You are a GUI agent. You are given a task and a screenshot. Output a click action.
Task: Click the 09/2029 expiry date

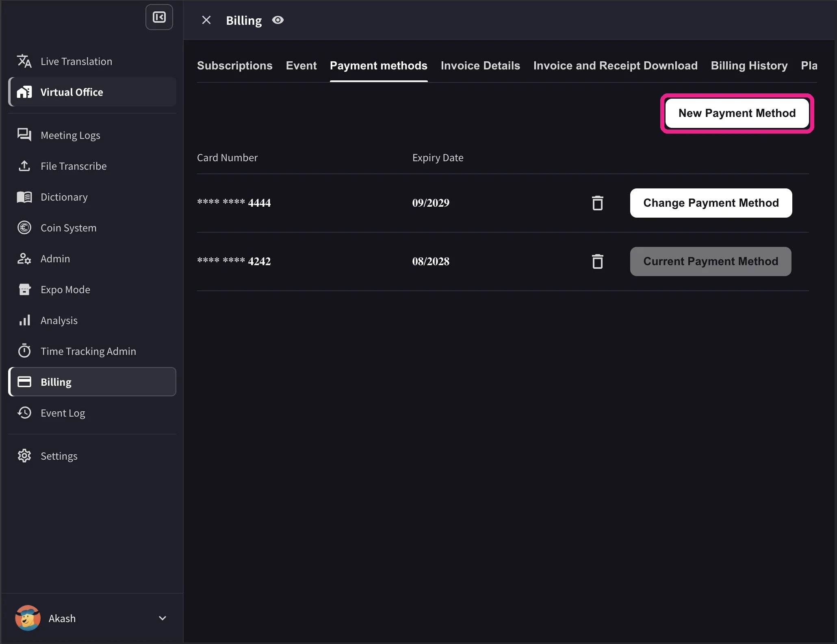click(x=431, y=203)
